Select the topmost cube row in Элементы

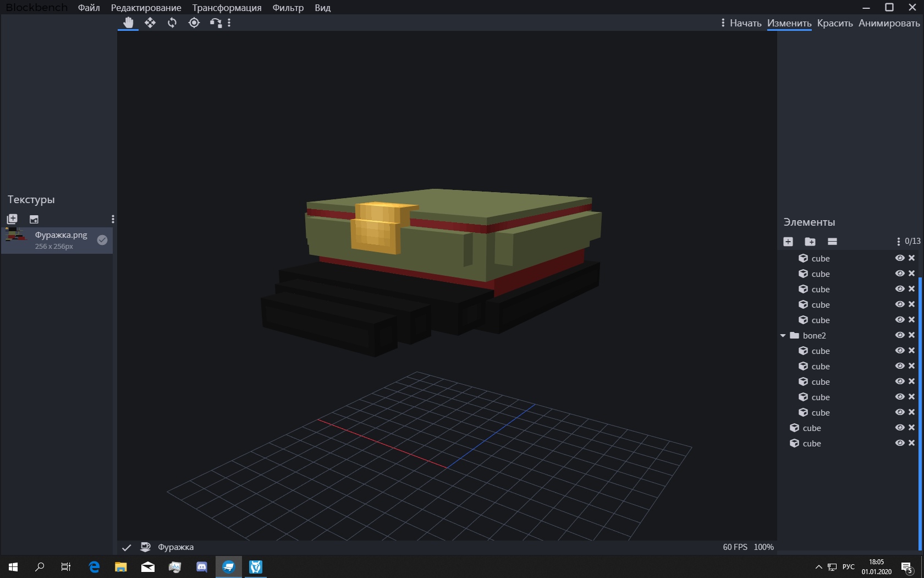coord(848,258)
